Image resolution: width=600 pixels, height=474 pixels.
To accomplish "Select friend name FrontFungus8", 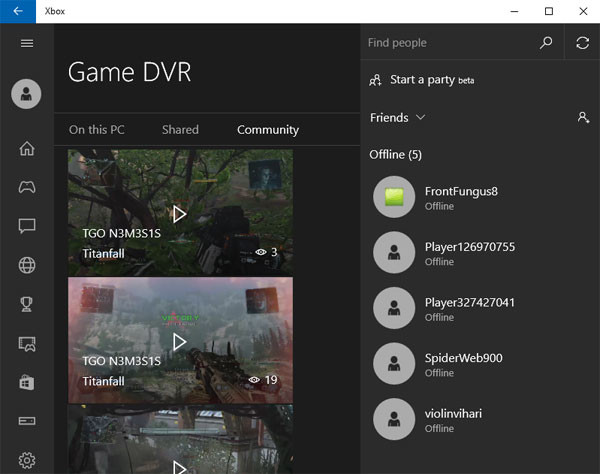I will point(461,191).
